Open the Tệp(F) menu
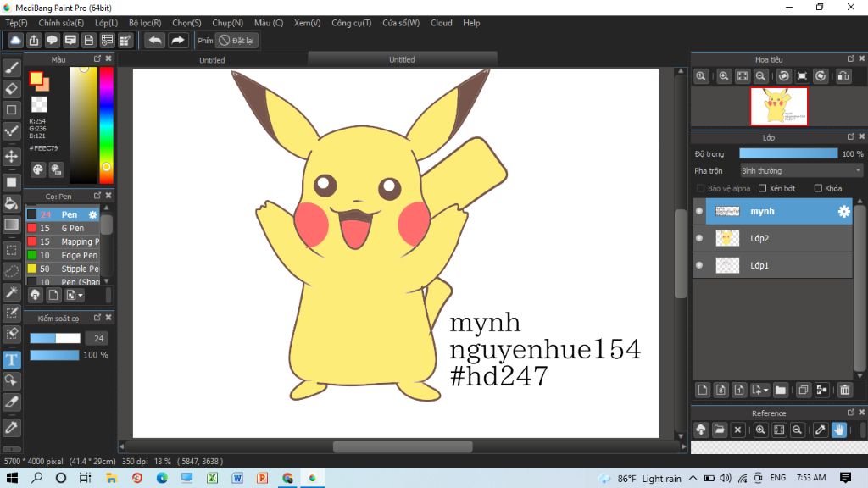 (x=17, y=23)
